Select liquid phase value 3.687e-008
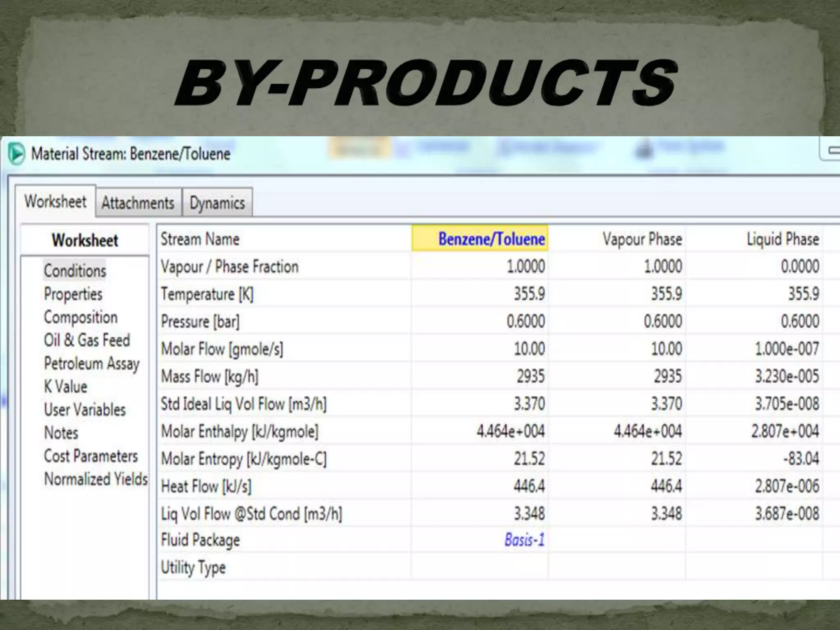The image size is (840, 630). click(x=787, y=513)
